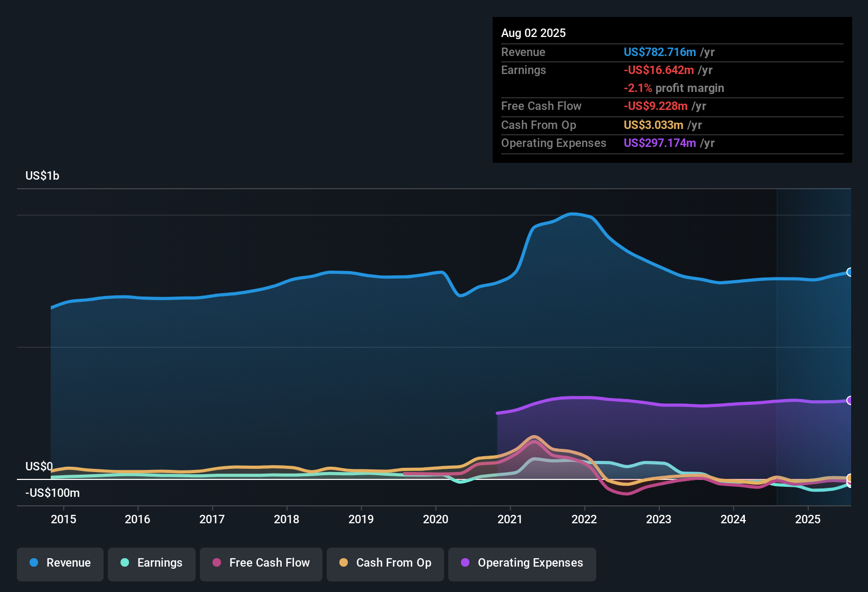The image size is (868, 592).
Task: Click the purple Operating Expenses legend dot
Action: tap(465, 563)
